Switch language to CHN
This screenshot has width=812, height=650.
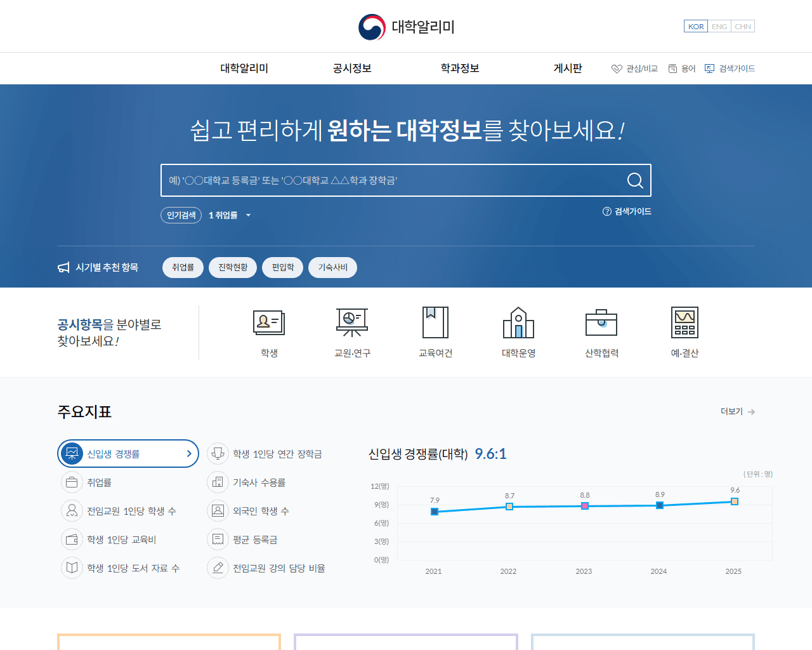743,27
